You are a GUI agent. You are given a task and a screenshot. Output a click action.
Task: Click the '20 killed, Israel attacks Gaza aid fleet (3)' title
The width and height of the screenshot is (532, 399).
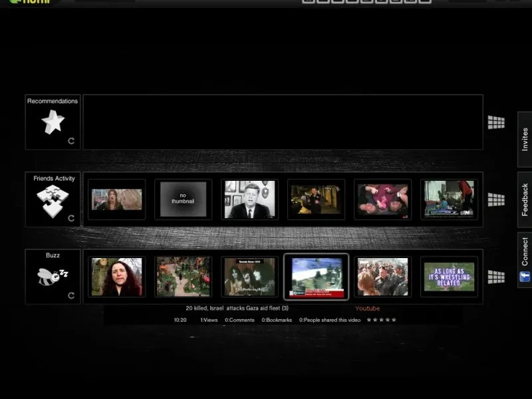[x=237, y=308]
